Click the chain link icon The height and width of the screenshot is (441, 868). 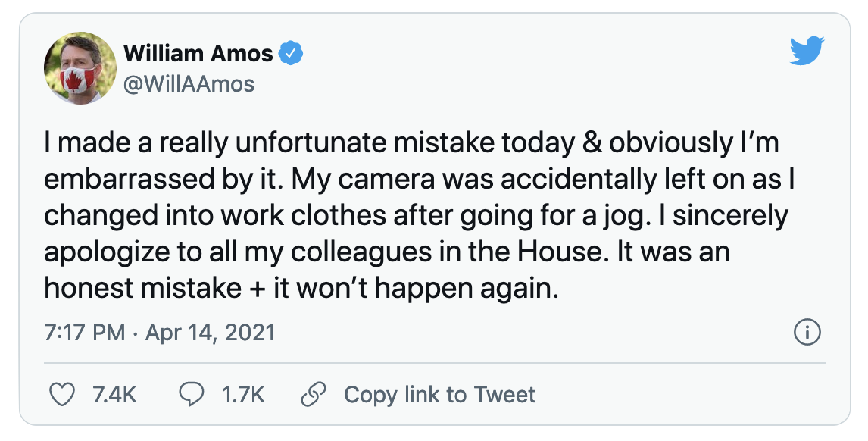pos(313,394)
